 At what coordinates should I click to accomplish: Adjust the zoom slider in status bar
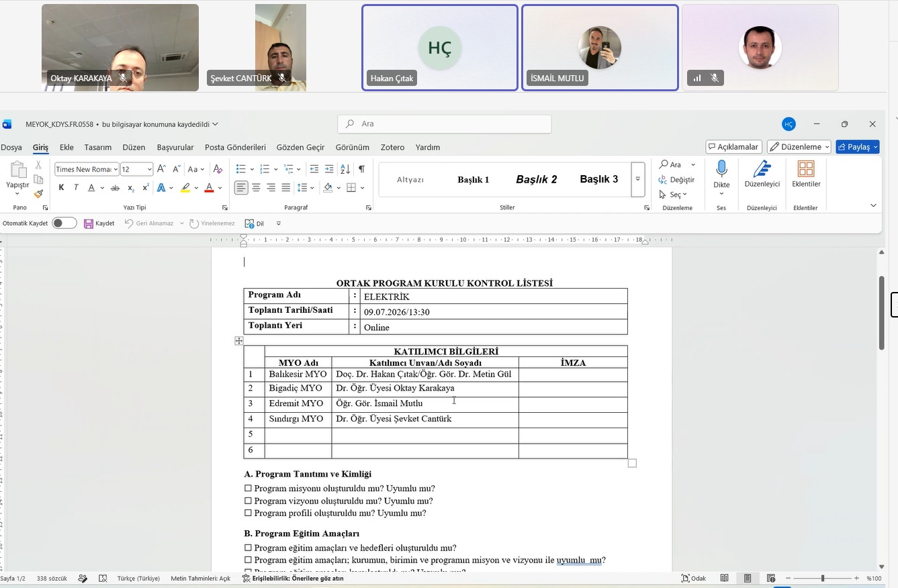click(x=823, y=578)
